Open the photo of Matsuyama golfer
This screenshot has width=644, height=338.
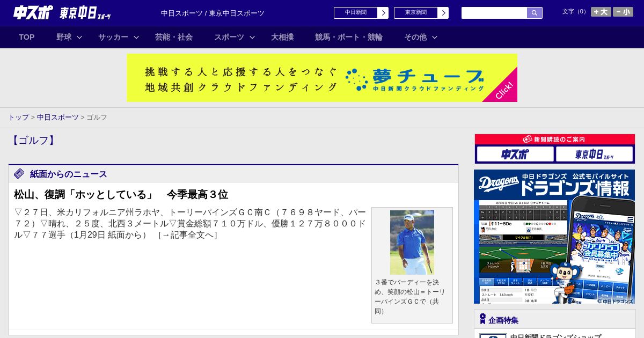412,243
